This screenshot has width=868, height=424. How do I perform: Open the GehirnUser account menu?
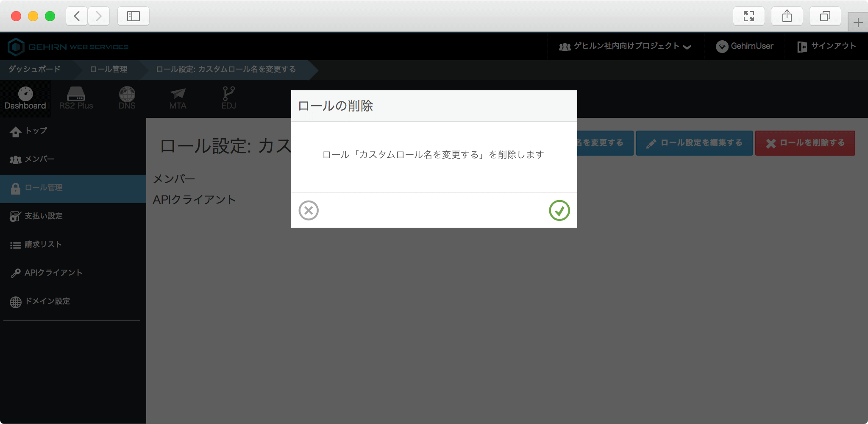(x=745, y=46)
